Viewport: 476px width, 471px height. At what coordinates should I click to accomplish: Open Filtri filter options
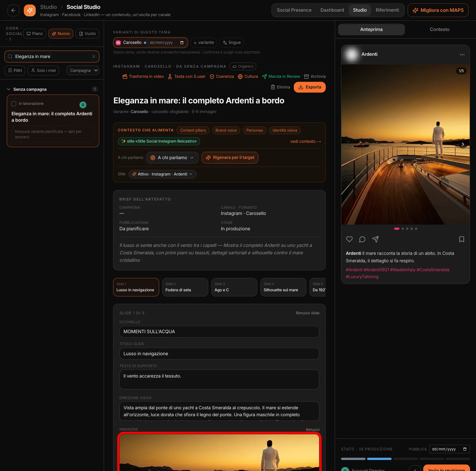(15, 71)
